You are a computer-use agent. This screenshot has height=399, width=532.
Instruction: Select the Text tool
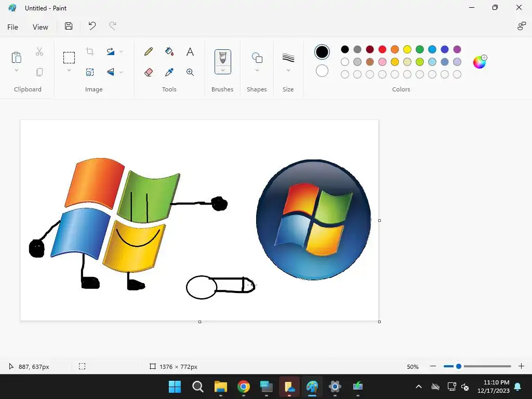pyautogui.click(x=190, y=51)
